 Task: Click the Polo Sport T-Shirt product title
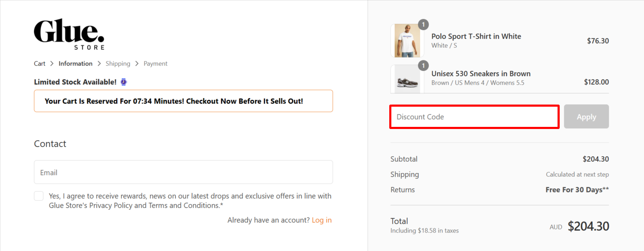[x=476, y=36]
